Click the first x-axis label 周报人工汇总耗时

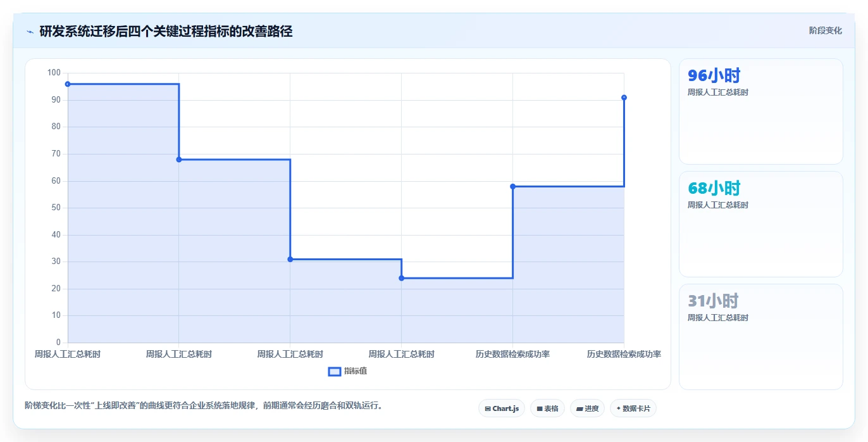click(x=68, y=354)
